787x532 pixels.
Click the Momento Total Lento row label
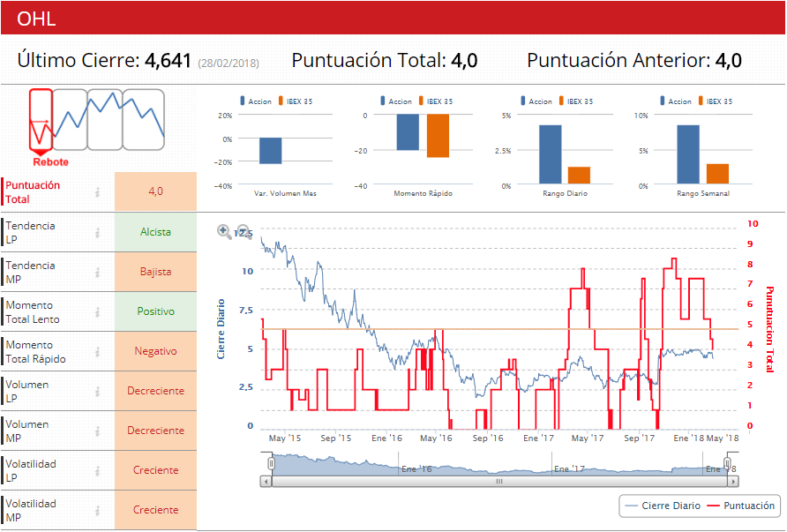(33, 311)
